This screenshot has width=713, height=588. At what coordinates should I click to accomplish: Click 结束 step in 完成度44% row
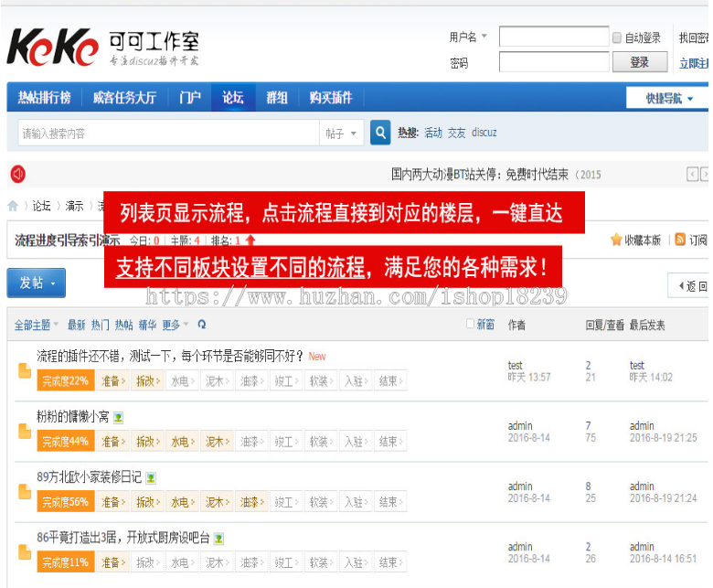390,442
